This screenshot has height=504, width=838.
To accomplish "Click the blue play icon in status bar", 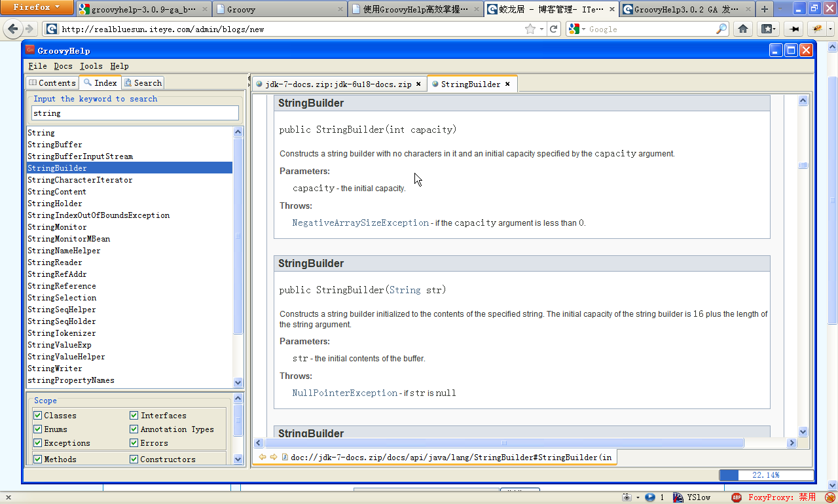I will pos(649,497).
